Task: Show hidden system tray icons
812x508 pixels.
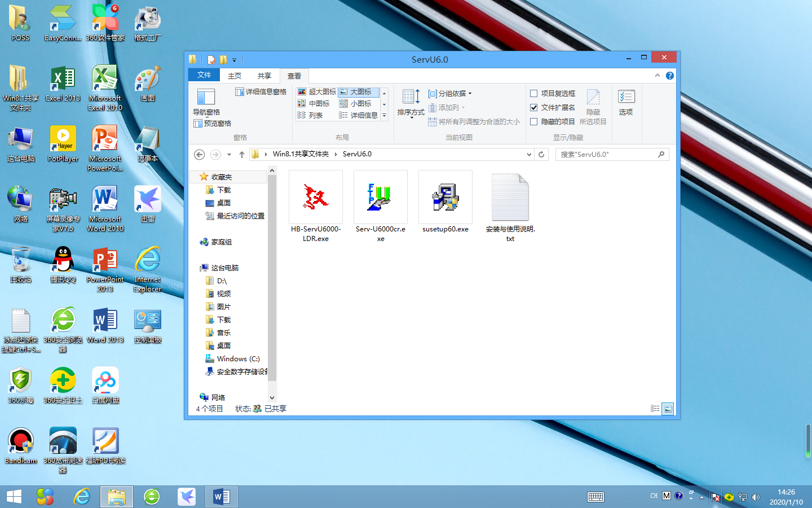Action: [702, 497]
